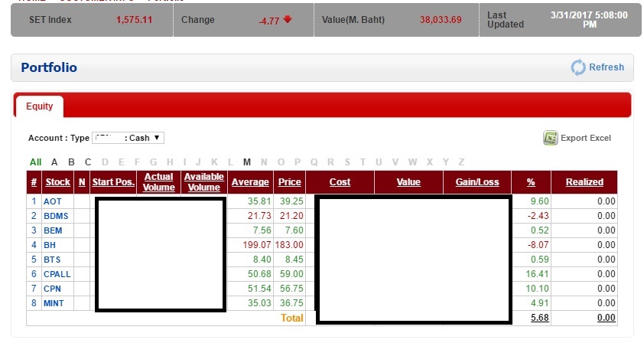Sort by the Available Volume column header
Screen dimensions: 644x343
click(x=204, y=181)
